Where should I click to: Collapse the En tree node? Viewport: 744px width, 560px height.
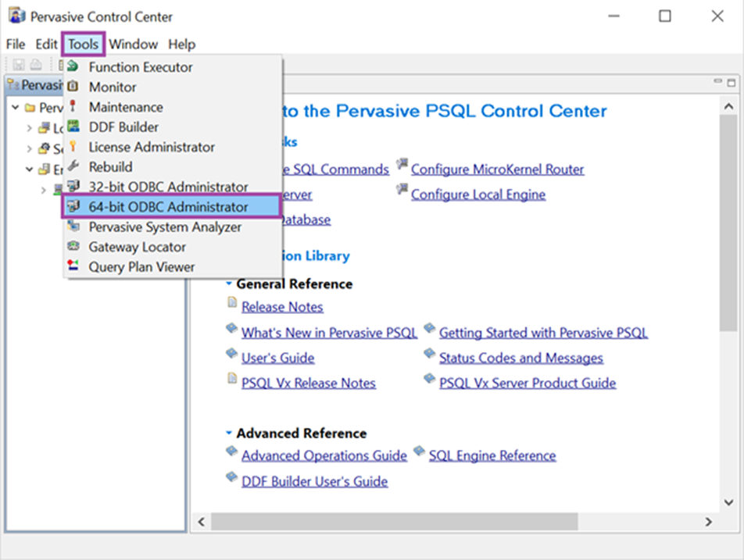coord(30,169)
